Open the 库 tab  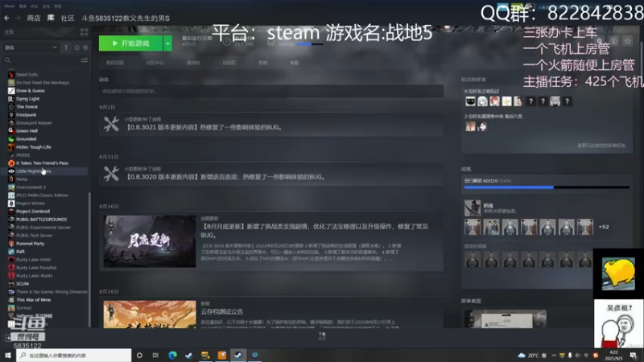coord(51,18)
